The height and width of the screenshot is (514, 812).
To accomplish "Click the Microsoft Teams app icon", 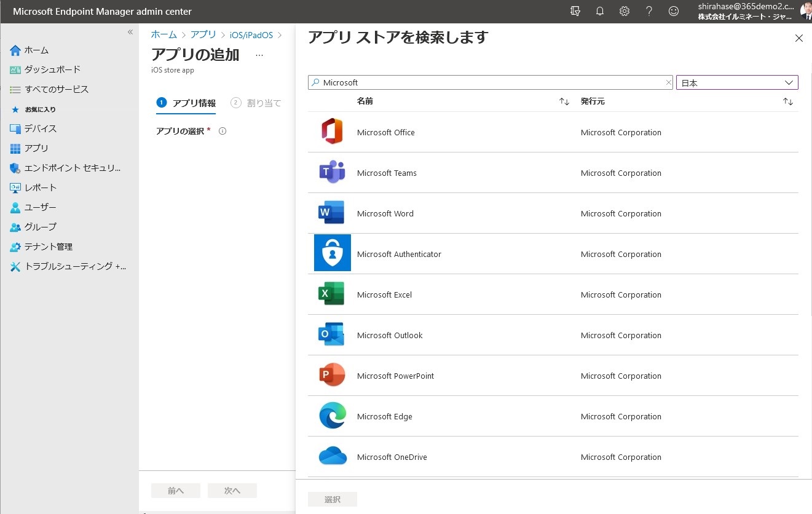I will (332, 173).
